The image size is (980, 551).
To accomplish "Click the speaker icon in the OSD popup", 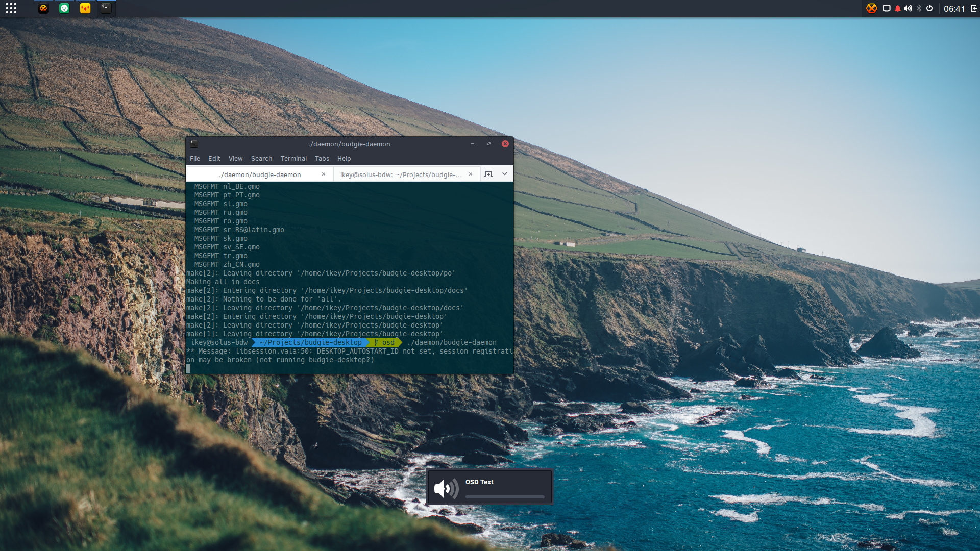I will pos(446,489).
